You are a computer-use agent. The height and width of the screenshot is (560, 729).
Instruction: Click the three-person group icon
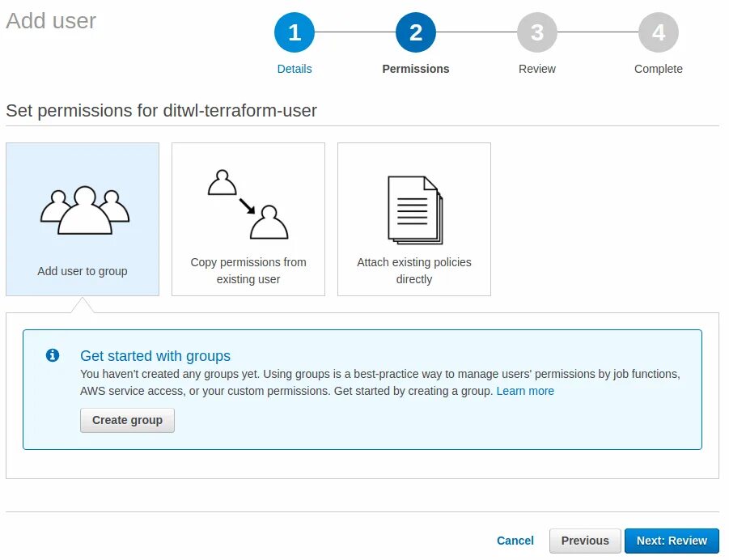coord(85,210)
